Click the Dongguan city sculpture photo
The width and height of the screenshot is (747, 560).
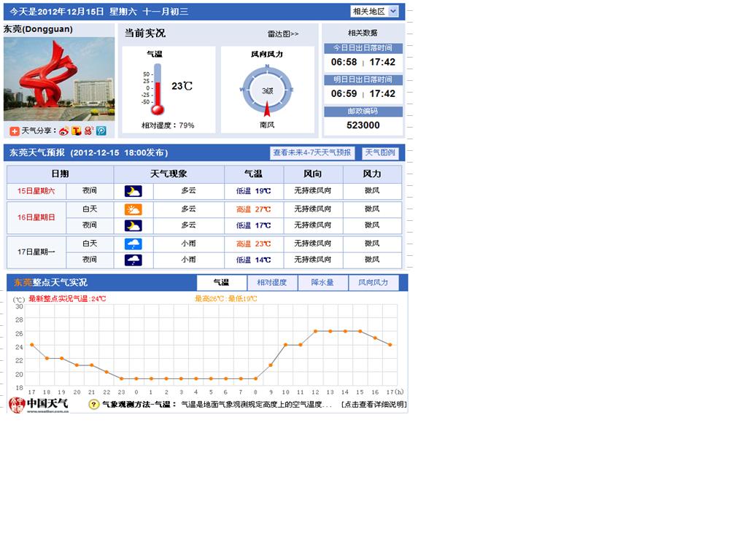59,79
